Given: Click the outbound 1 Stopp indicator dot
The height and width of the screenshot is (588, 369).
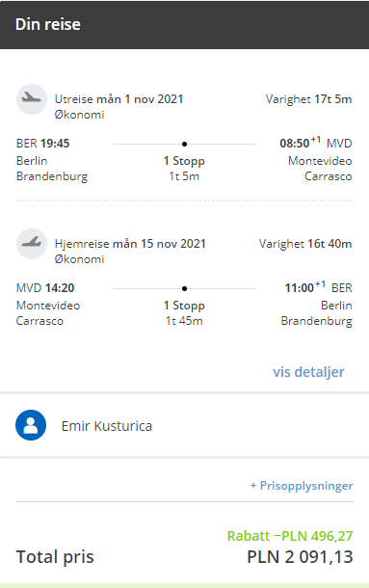Looking at the screenshot, I should 184,144.
